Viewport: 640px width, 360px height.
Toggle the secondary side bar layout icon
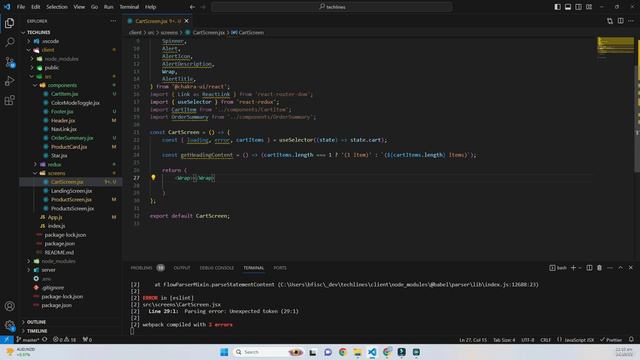[x=578, y=7]
